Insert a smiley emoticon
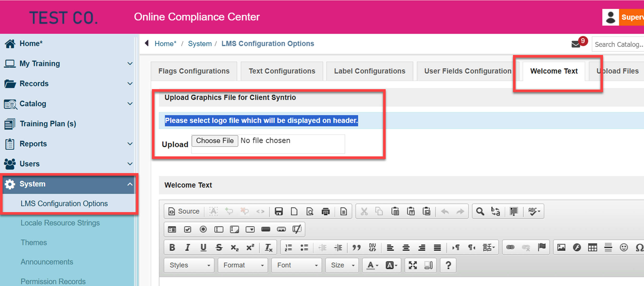644x286 pixels. [x=624, y=247]
